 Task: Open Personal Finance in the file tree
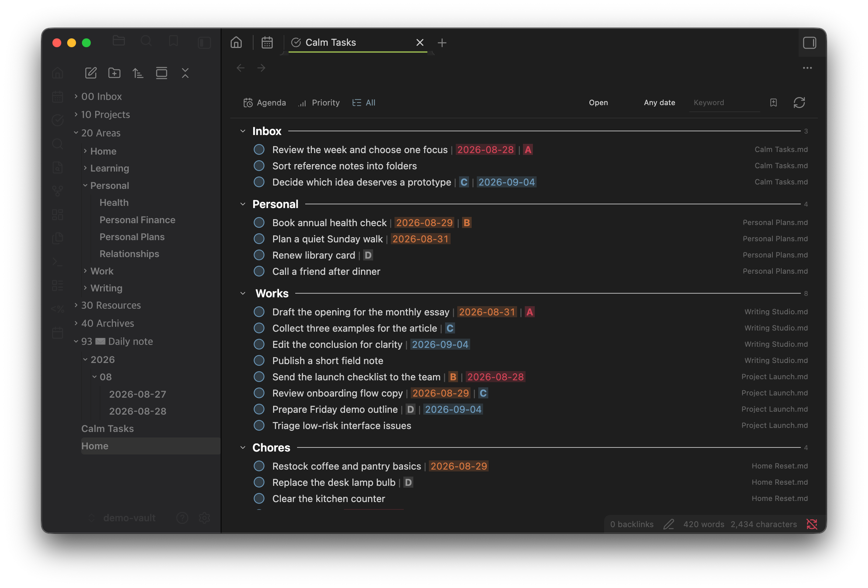click(x=137, y=220)
